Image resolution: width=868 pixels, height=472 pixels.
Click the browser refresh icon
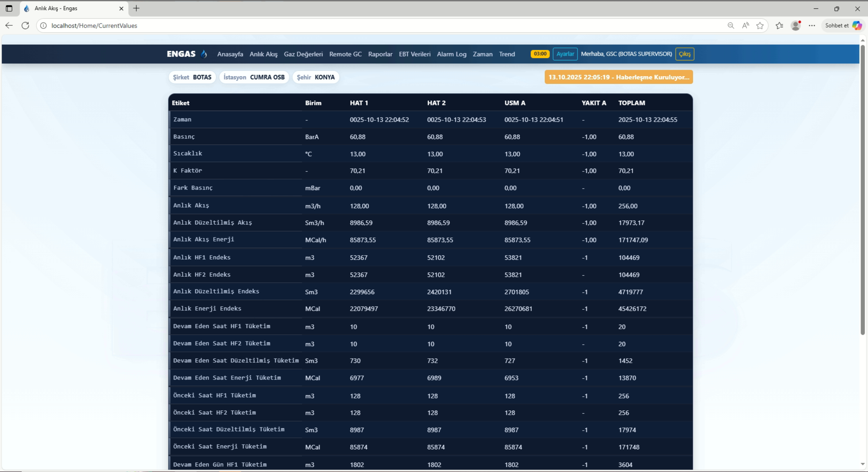coord(25,26)
